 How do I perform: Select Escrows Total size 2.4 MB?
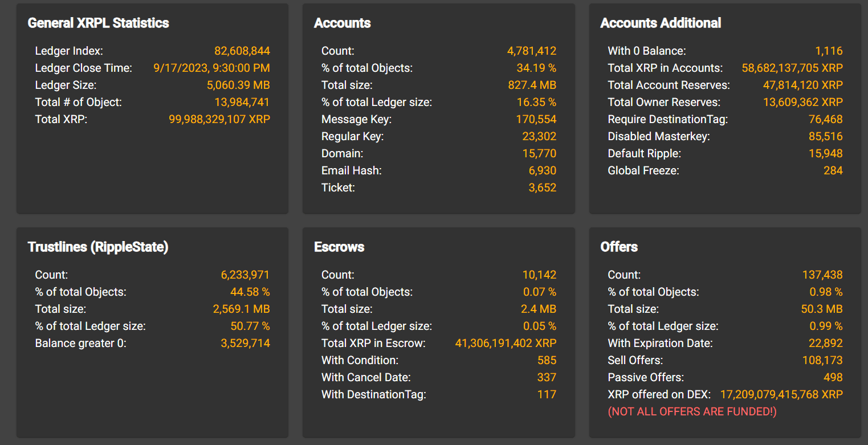click(x=540, y=309)
